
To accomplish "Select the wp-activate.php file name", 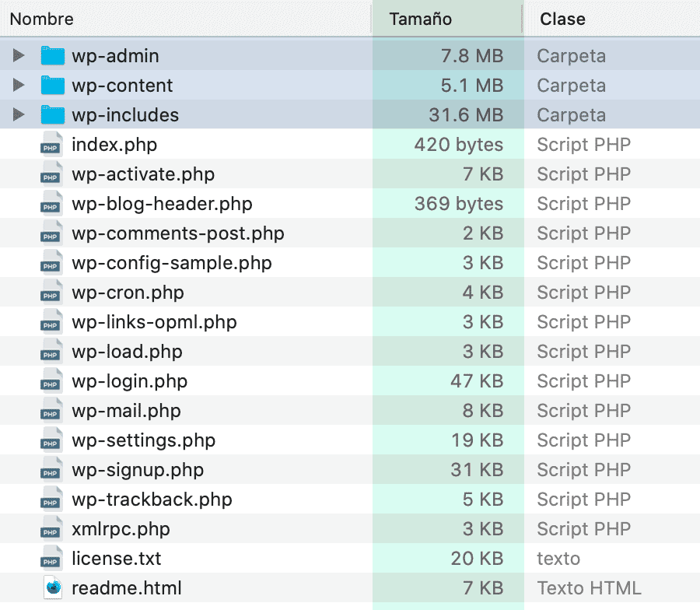I will [x=143, y=174].
